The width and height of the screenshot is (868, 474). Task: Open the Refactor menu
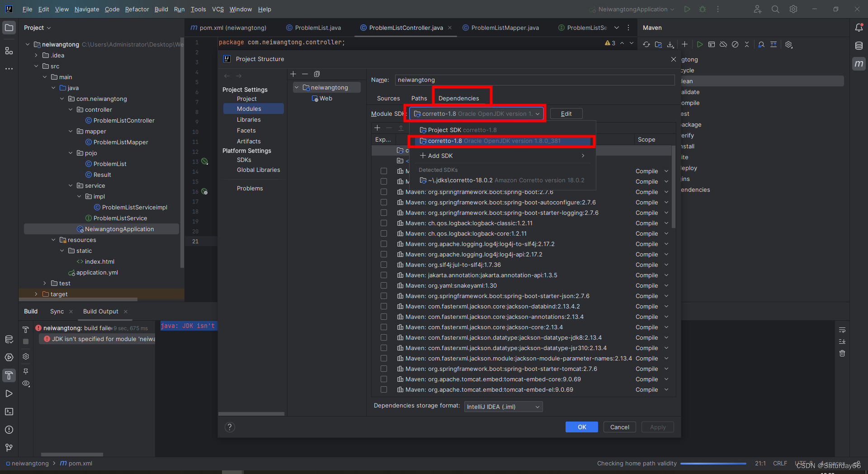coord(137,9)
